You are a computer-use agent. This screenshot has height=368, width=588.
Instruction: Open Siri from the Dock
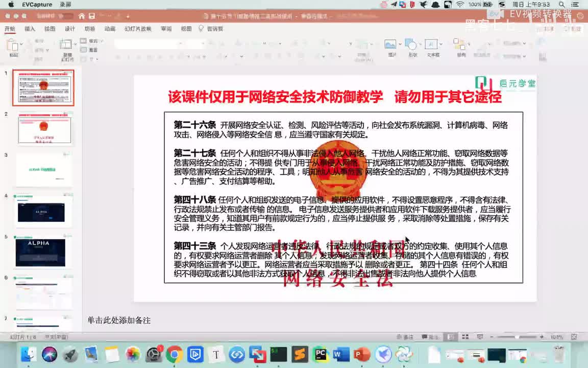tap(50, 354)
